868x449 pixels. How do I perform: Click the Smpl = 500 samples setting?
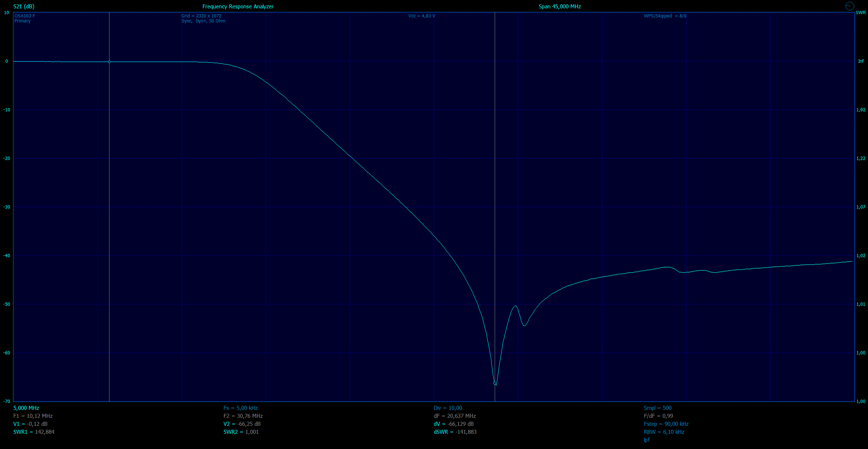(x=657, y=408)
